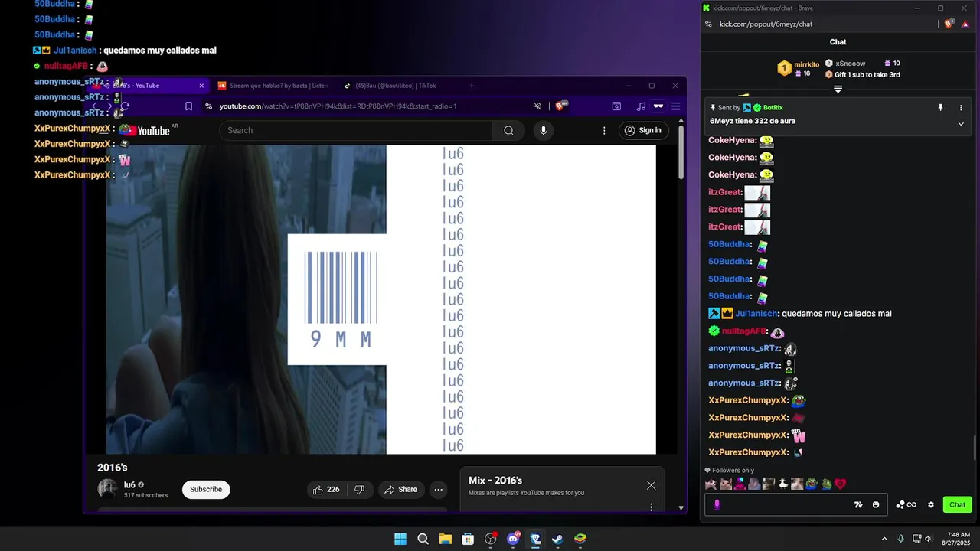Open File Explorer from the taskbar
980x551 pixels.
coord(446,539)
